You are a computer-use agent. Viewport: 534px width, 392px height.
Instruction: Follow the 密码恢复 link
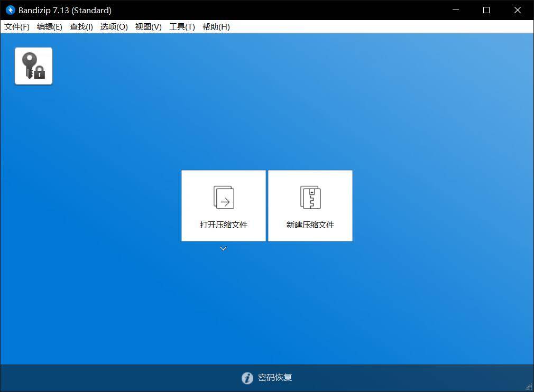pos(275,378)
